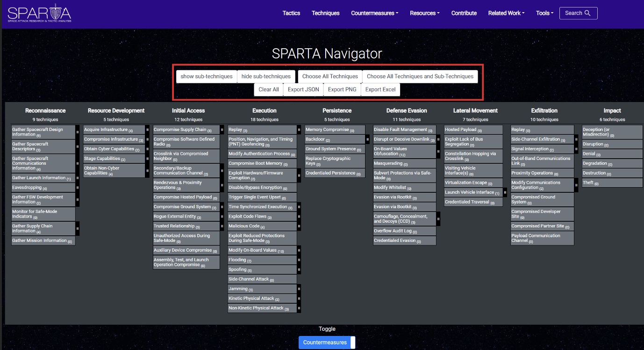Click show sub-techniques button
This screenshot has height=350, width=644.
207,76
